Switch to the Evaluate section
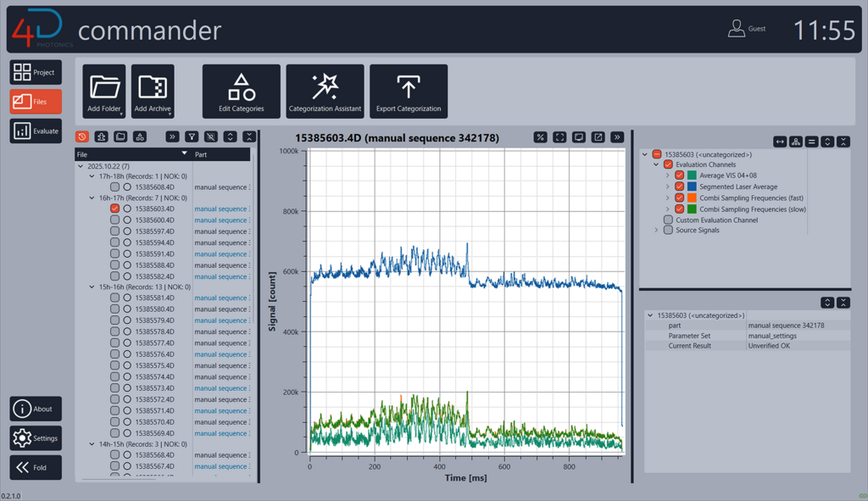This screenshot has height=501, width=868. point(36,131)
